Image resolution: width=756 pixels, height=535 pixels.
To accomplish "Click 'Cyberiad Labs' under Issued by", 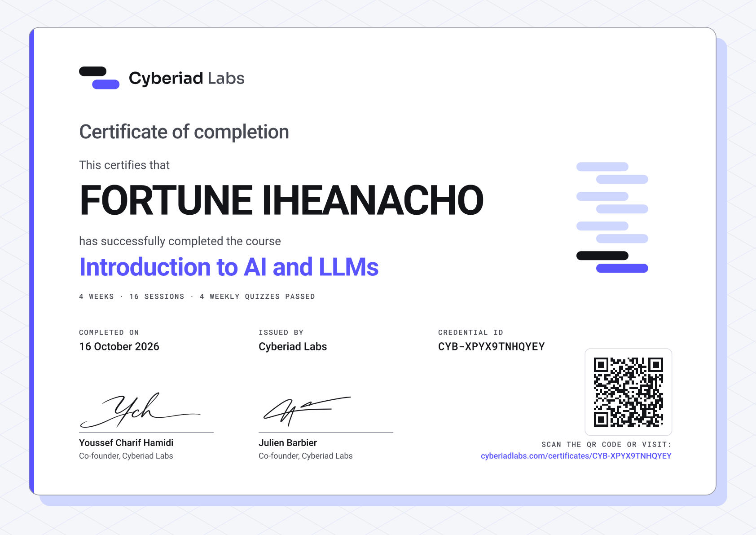I will pos(293,346).
